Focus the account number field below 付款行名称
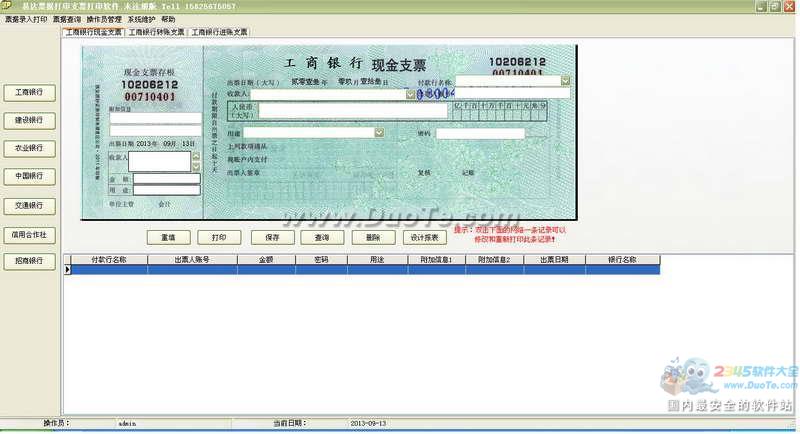 pos(512,93)
